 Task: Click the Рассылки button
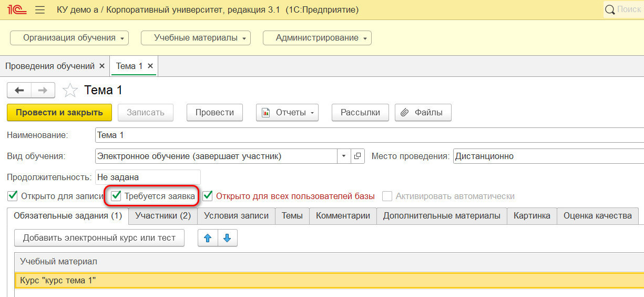coord(360,112)
